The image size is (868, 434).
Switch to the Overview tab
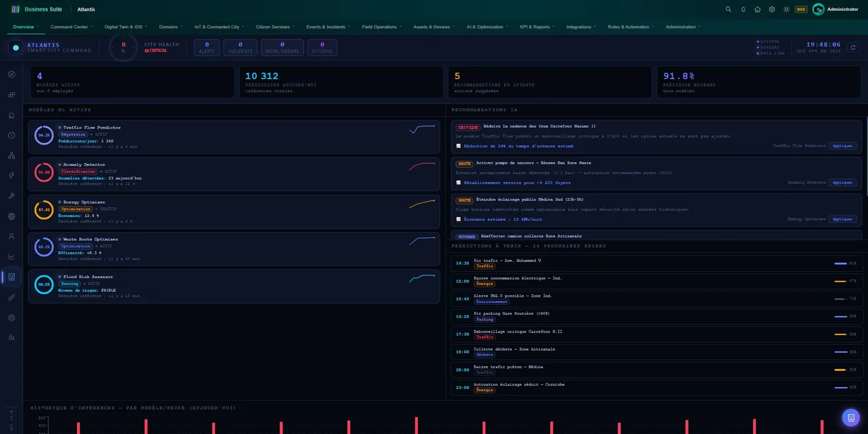(x=26, y=27)
